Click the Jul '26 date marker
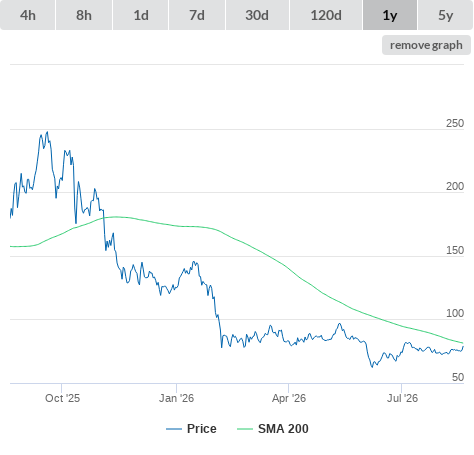The width and height of the screenshot is (474, 455). (402, 398)
